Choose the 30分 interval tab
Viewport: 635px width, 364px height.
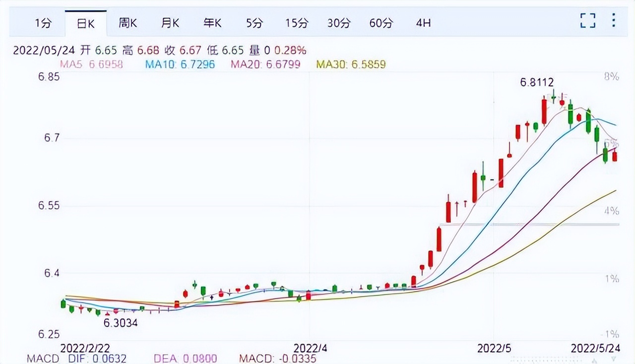click(339, 23)
